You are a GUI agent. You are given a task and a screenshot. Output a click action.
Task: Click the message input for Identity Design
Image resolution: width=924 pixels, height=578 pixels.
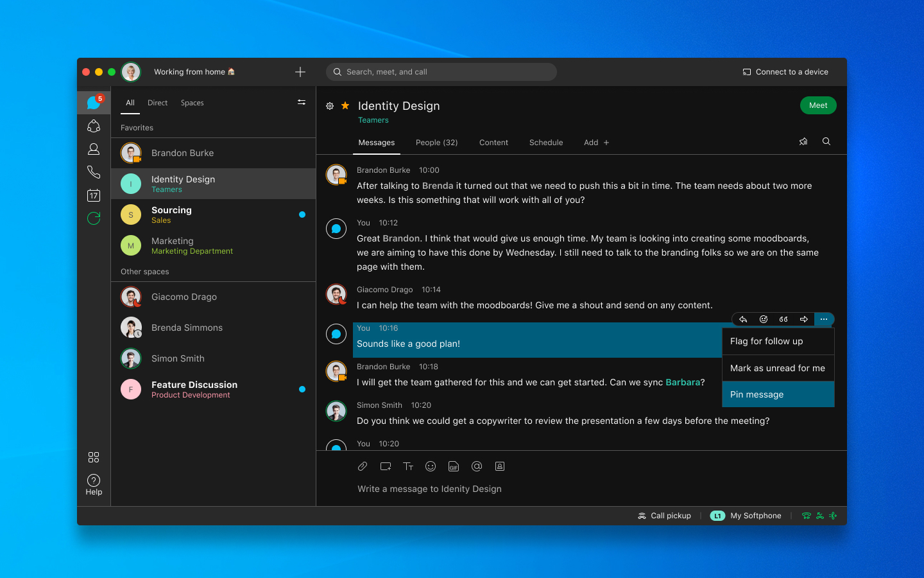click(x=429, y=489)
